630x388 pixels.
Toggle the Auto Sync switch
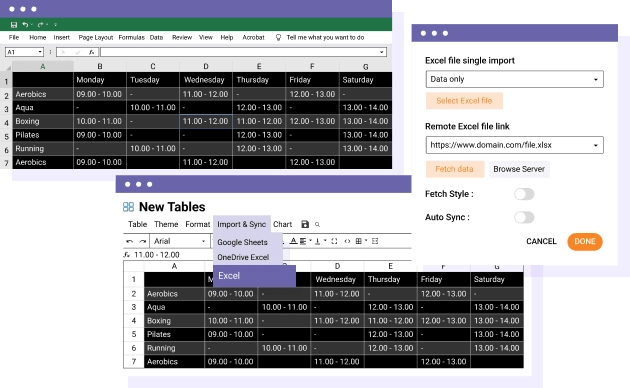524,217
